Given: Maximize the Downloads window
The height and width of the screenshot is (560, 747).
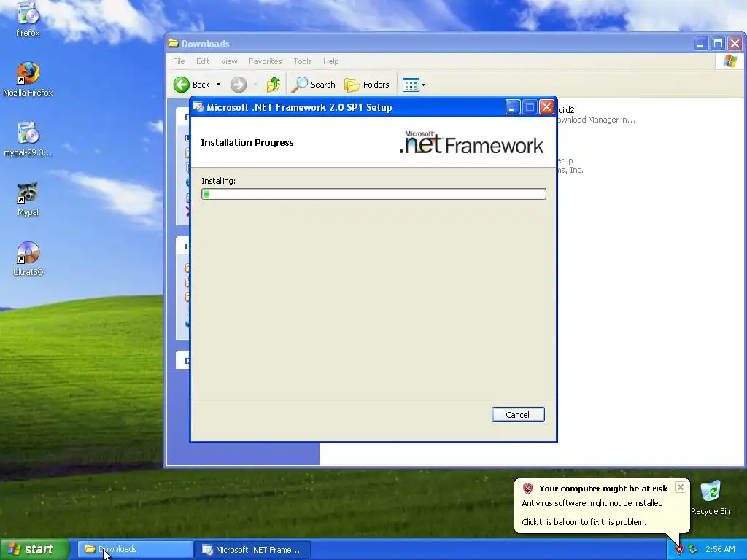Looking at the screenshot, I should click(718, 44).
